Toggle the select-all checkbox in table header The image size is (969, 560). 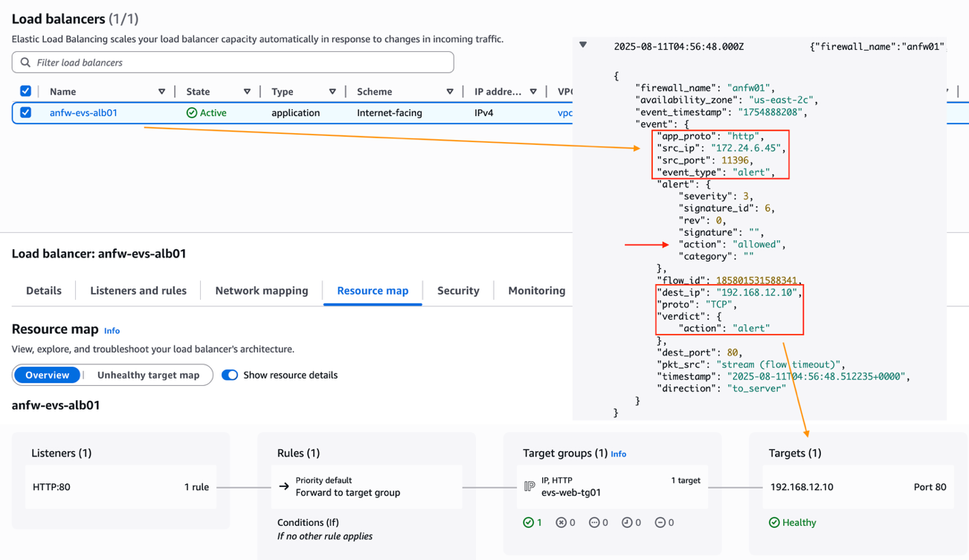26,91
